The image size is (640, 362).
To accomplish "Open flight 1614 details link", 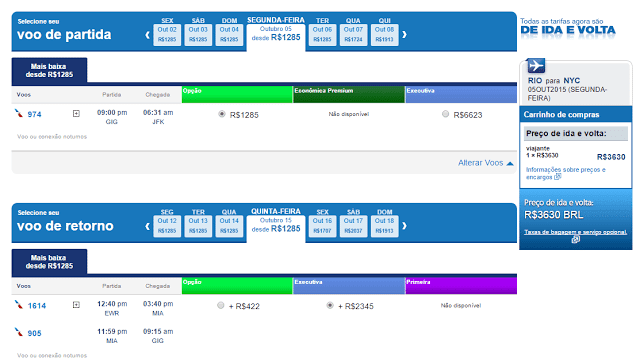I will (x=37, y=306).
